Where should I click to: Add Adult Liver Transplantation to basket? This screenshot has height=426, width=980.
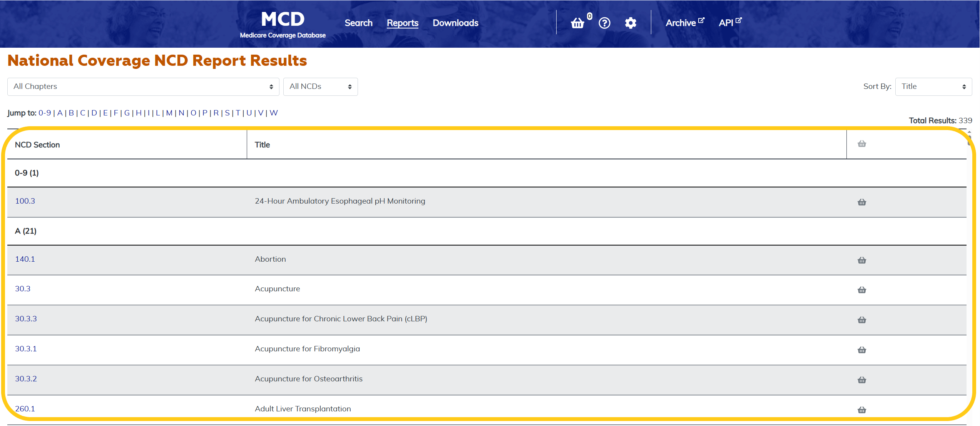862,410
